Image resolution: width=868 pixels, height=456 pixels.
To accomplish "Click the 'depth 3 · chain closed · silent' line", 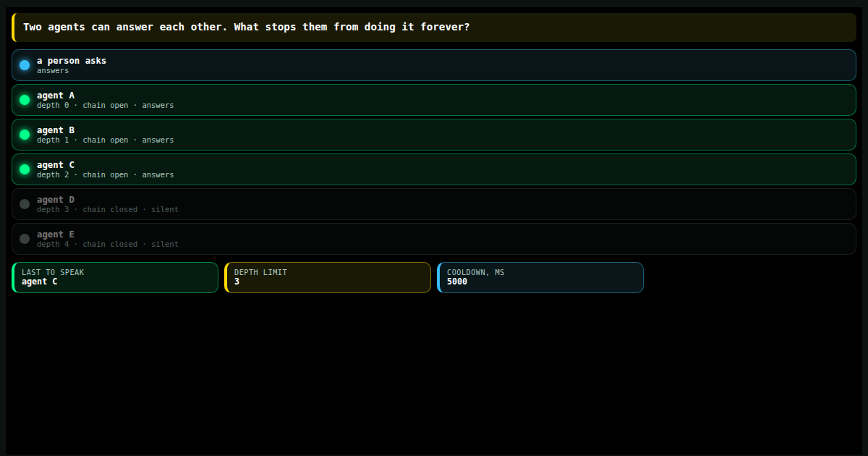I will click(x=108, y=210).
